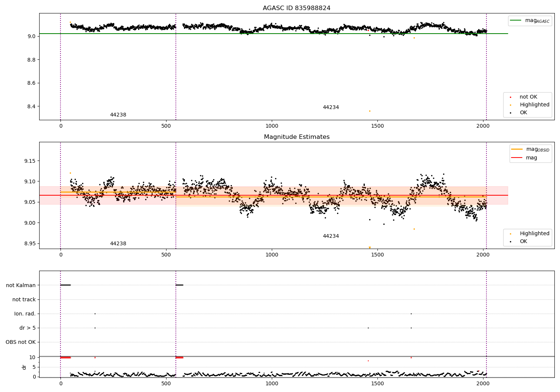Screen dimensions: 560x392
Task: Click the 44238 obsid label in top plot
Action: pos(118,115)
